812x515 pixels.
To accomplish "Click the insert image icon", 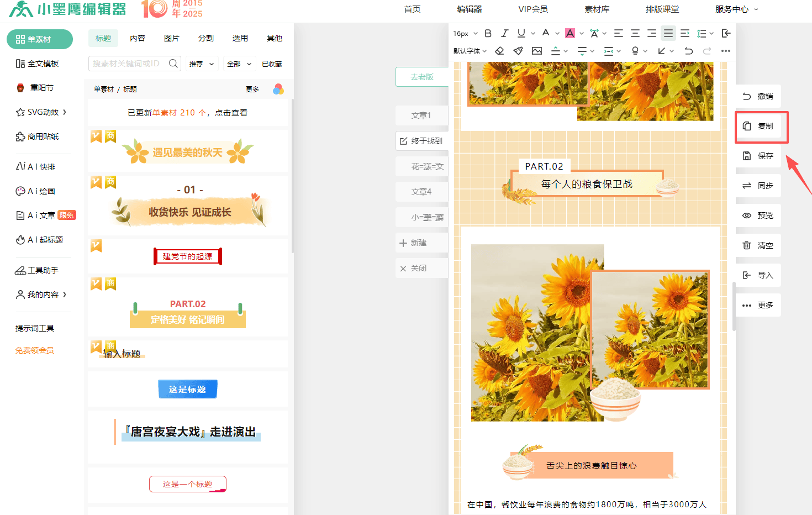I will pyautogui.click(x=537, y=51).
